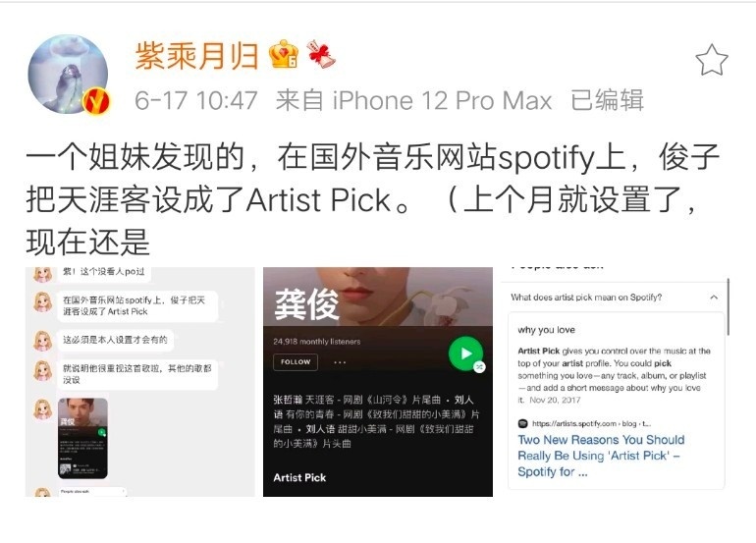Image resolution: width=756 pixels, height=543 pixels.
Task: Open the three-dot more options
Action: [x=340, y=362]
